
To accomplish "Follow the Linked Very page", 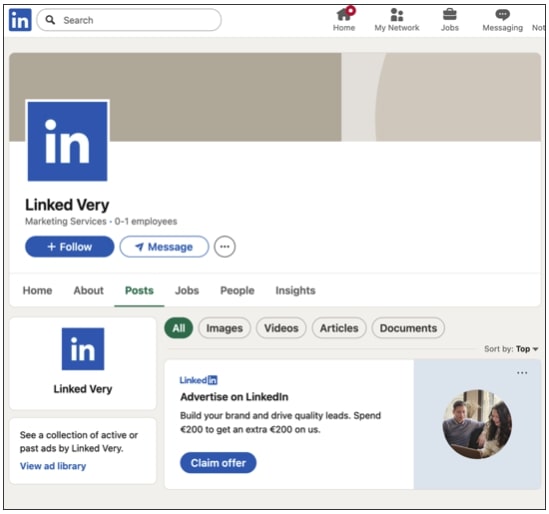I will click(x=70, y=246).
